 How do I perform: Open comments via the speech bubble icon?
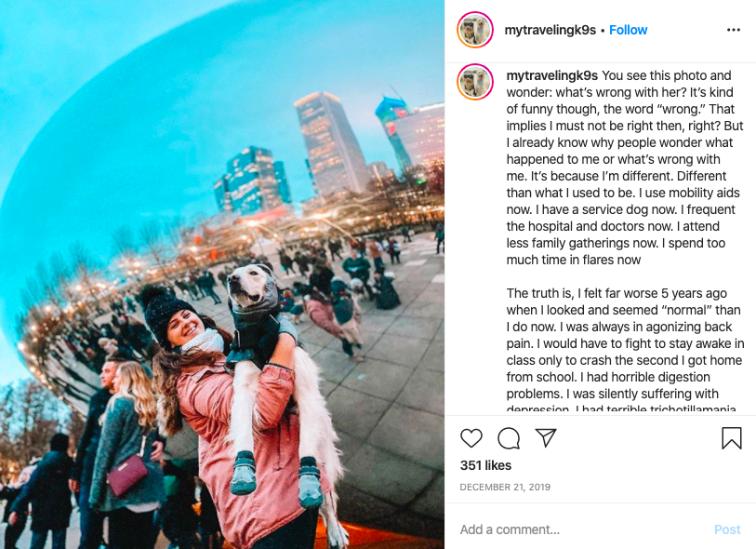(x=509, y=438)
